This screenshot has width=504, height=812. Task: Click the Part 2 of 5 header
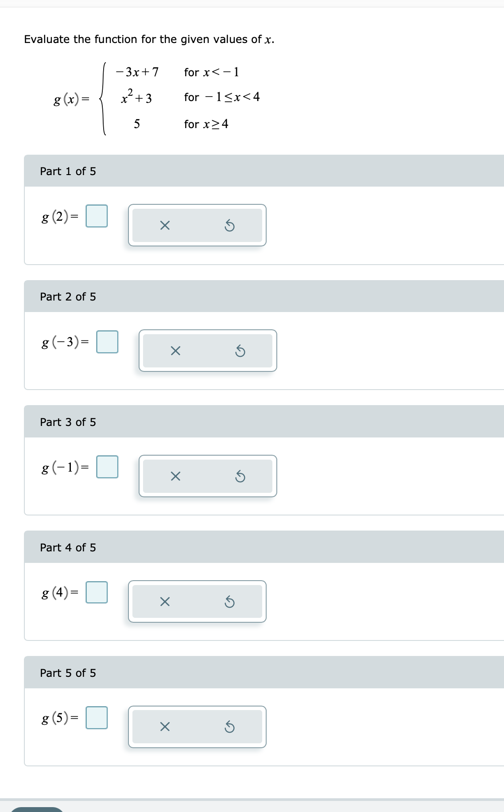point(264,297)
